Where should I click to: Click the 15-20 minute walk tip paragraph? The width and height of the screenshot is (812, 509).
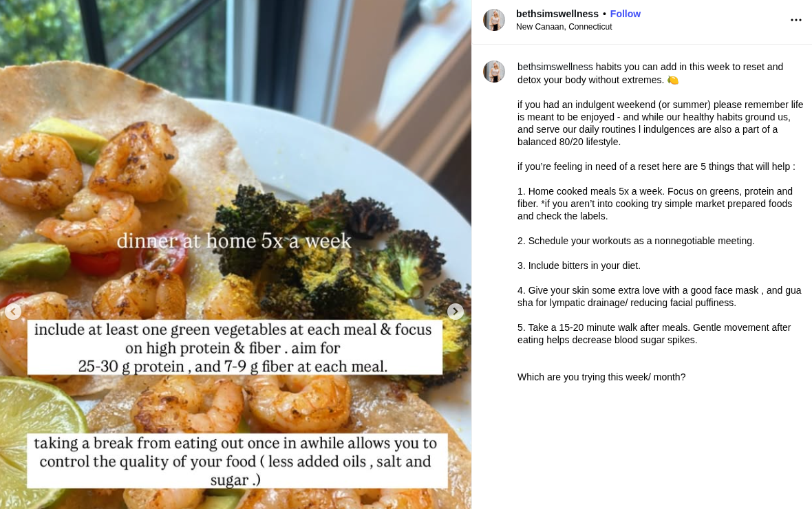(654, 334)
